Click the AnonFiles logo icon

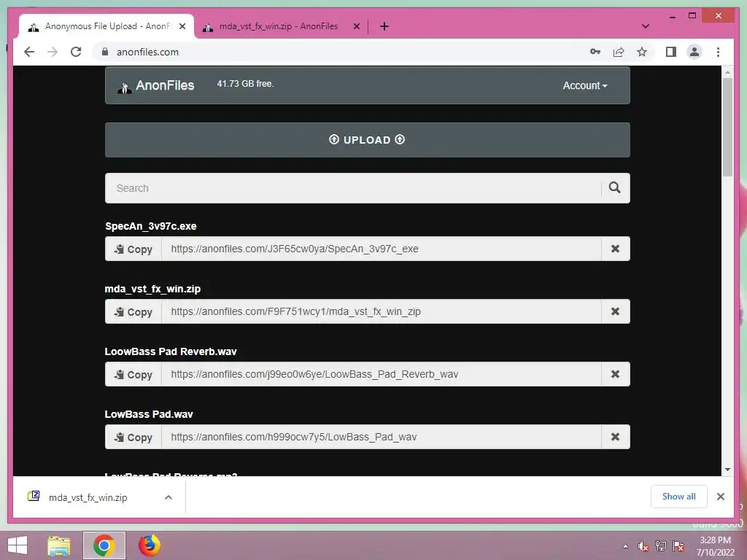point(124,87)
